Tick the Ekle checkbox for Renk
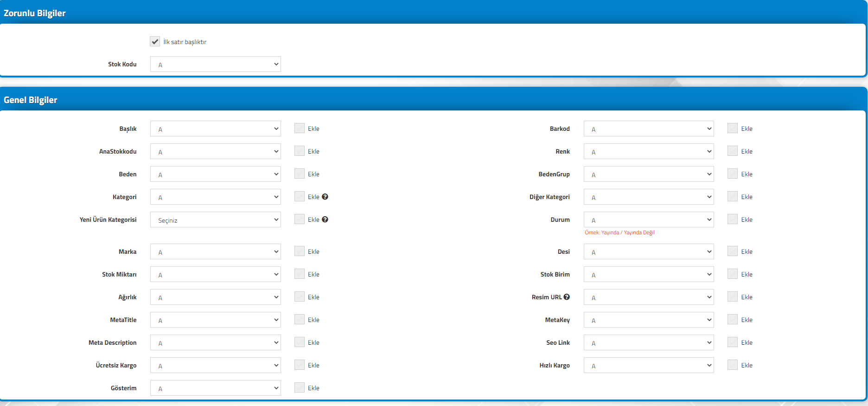 733,151
